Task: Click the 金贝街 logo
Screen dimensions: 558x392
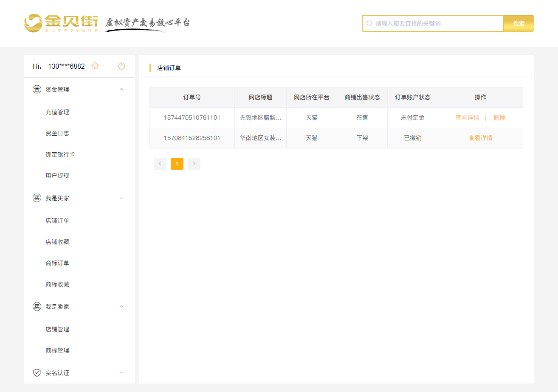Action: point(61,23)
